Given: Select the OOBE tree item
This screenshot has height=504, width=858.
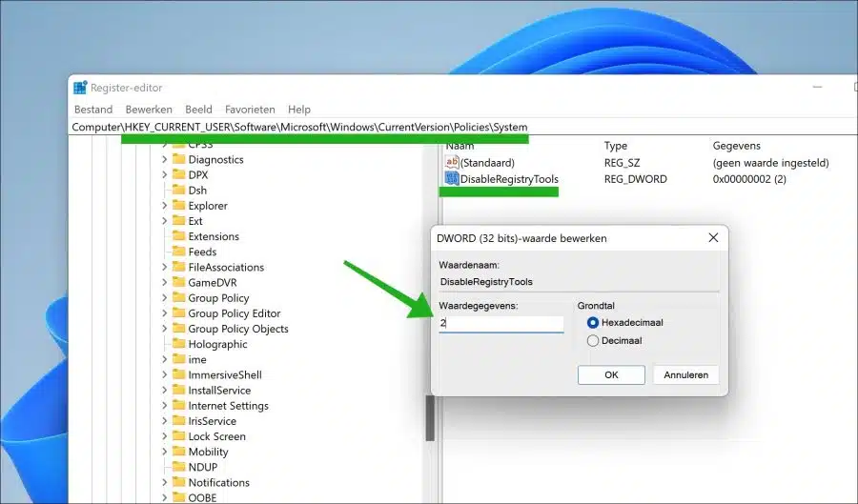Looking at the screenshot, I should (202, 497).
